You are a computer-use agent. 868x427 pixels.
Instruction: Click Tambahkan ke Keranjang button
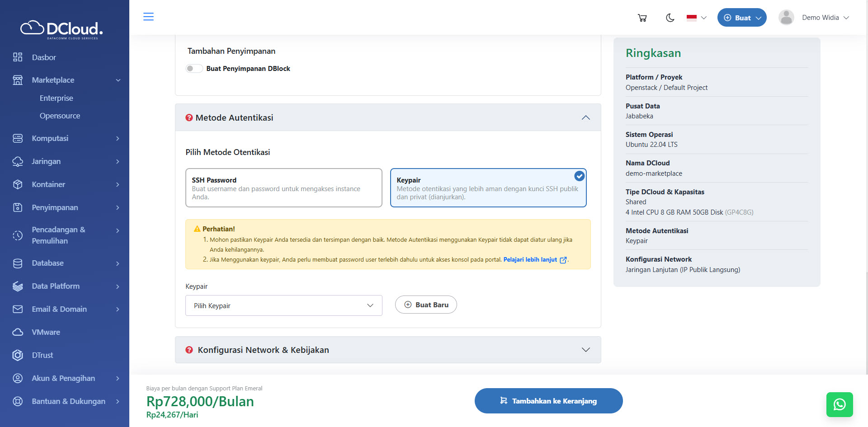pyautogui.click(x=548, y=401)
